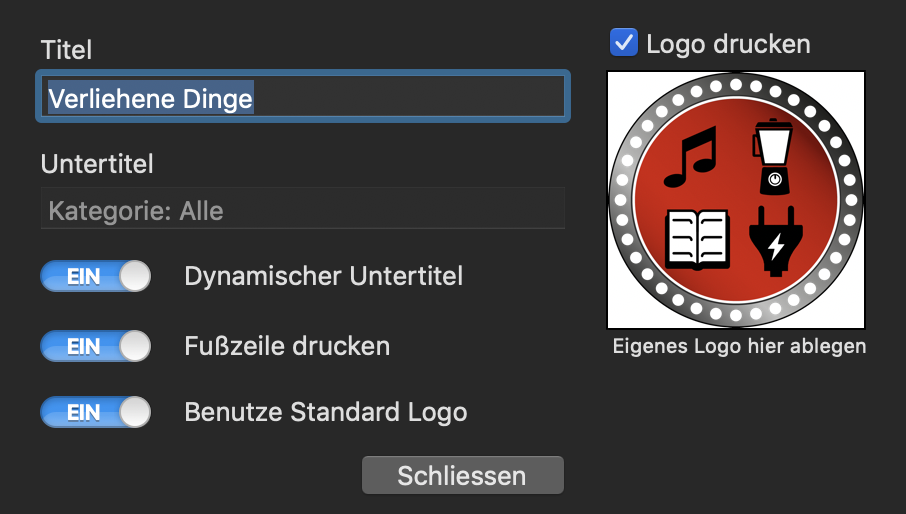Turn off the Fußzeile drucken switch

click(x=95, y=346)
